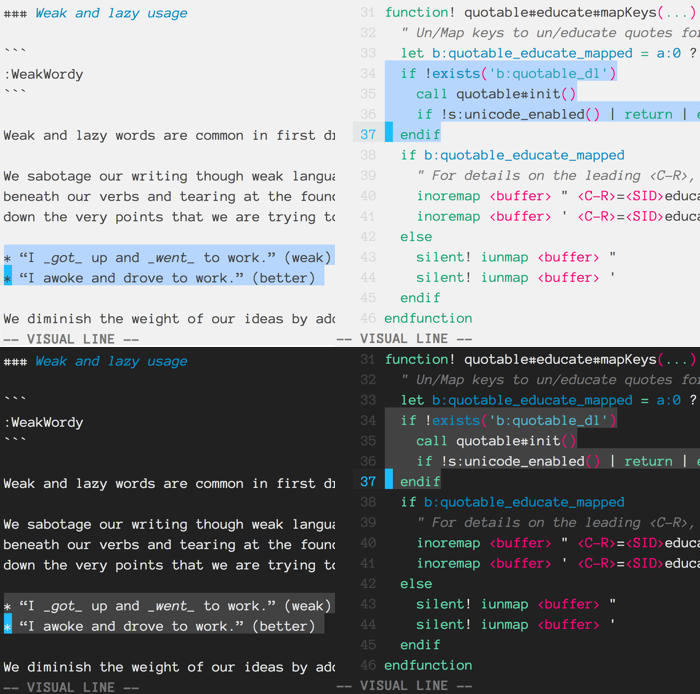Click the highlighted cursor asterisk in the dark markdown pane
The width and height of the screenshot is (700, 694).
pyautogui.click(x=7, y=626)
